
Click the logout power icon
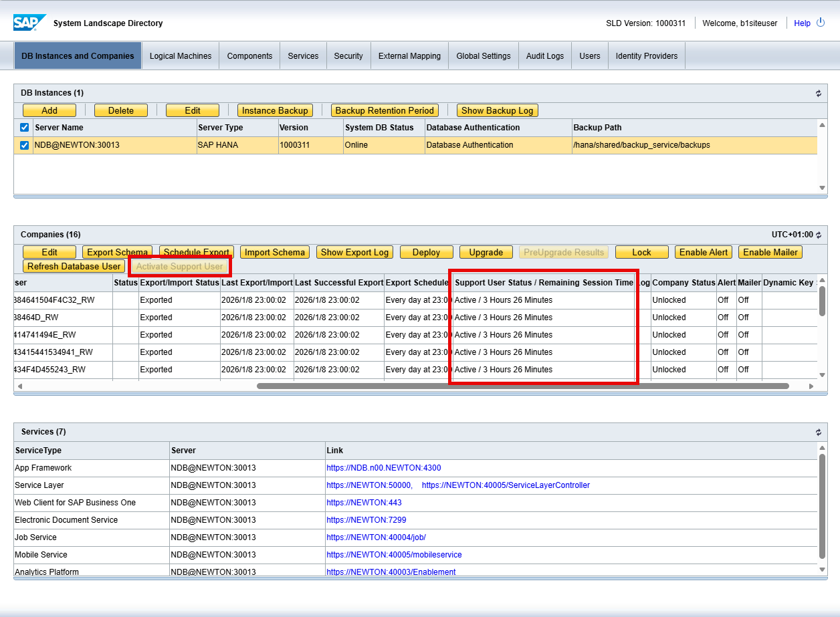click(821, 23)
